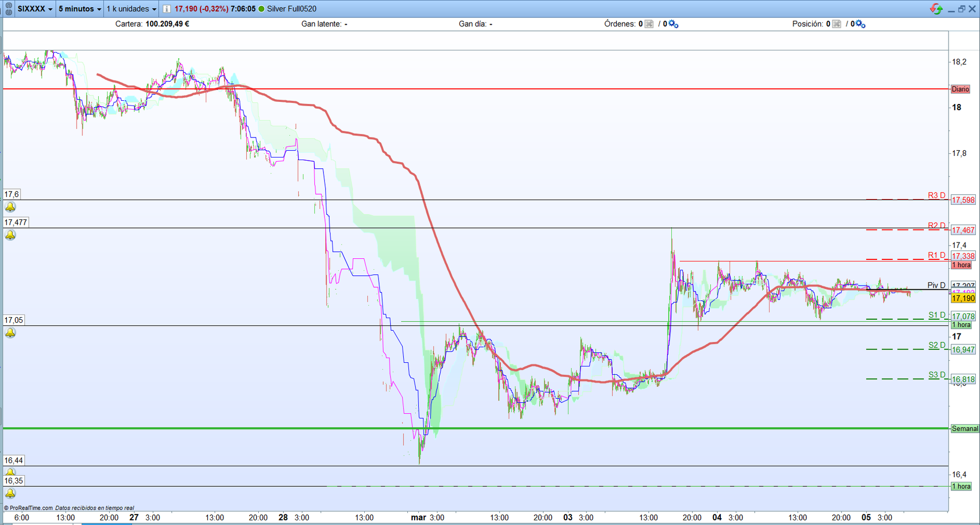Click the Posición label
Screen dimensions: 980x525
pos(808,24)
